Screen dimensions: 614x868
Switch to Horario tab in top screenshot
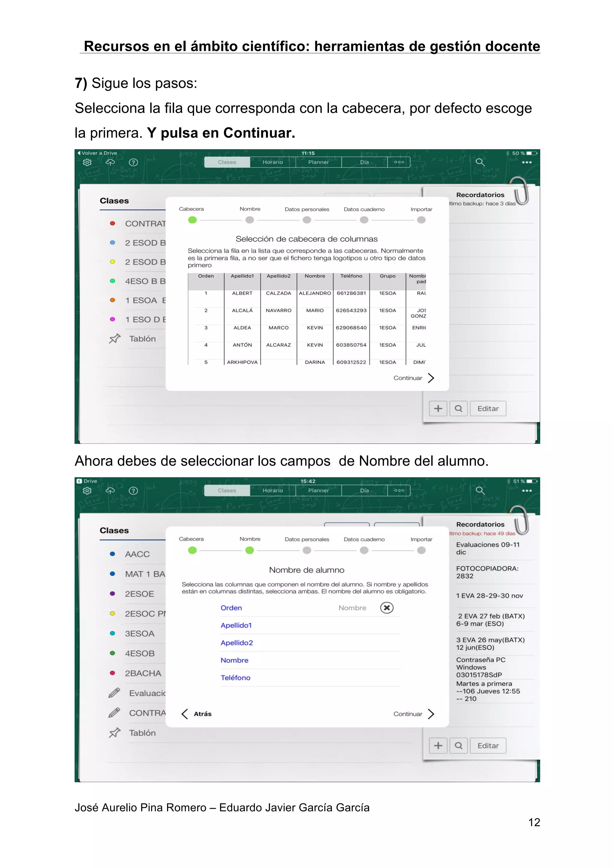click(273, 162)
